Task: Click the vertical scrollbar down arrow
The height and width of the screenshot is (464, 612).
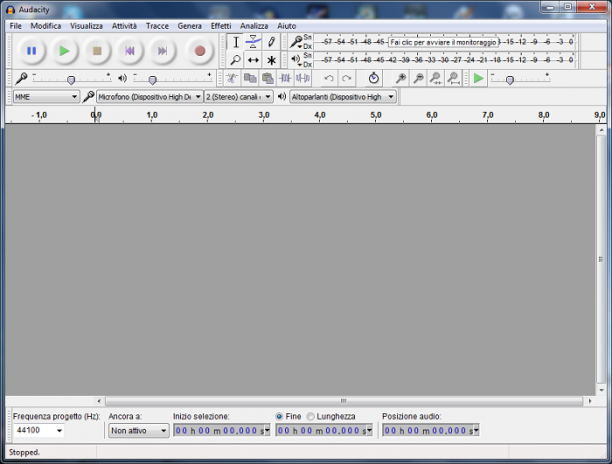Action: [601, 390]
